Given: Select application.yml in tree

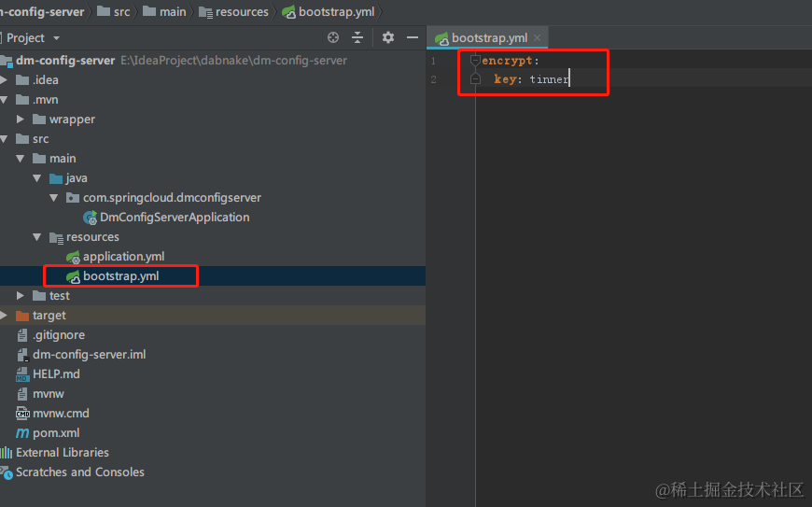Looking at the screenshot, I should pyautogui.click(x=123, y=257).
